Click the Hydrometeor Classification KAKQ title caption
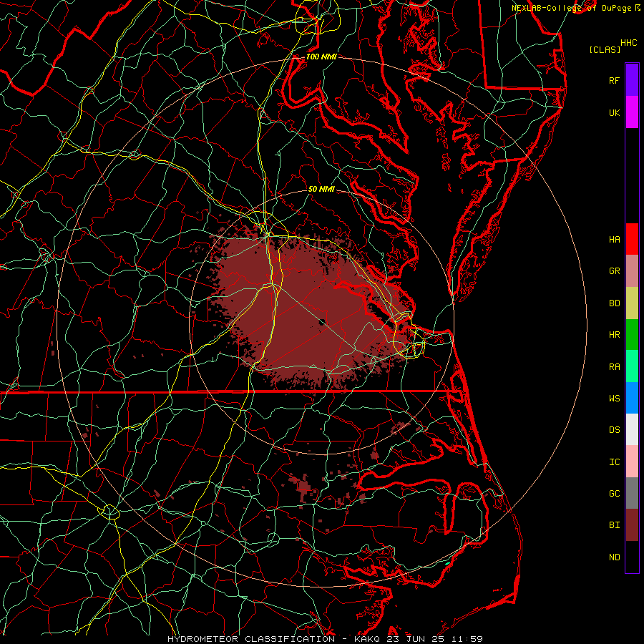The height and width of the screenshot is (644, 644). click(325, 639)
